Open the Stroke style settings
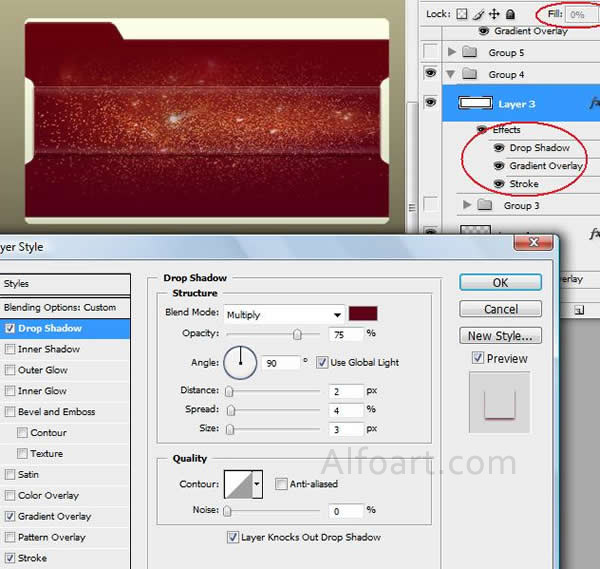Viewport: 600px width, 569px height. [33, 558]
